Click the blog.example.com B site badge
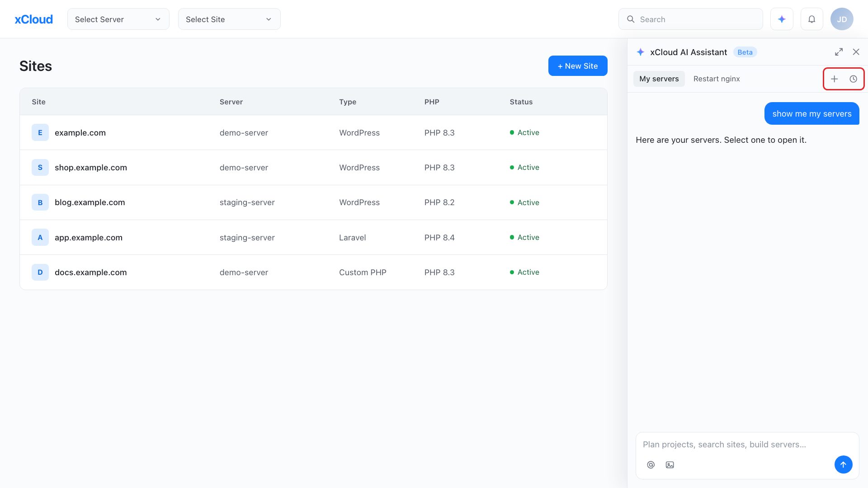This screenshot has width=868, height=488. (x=40, y=202)
